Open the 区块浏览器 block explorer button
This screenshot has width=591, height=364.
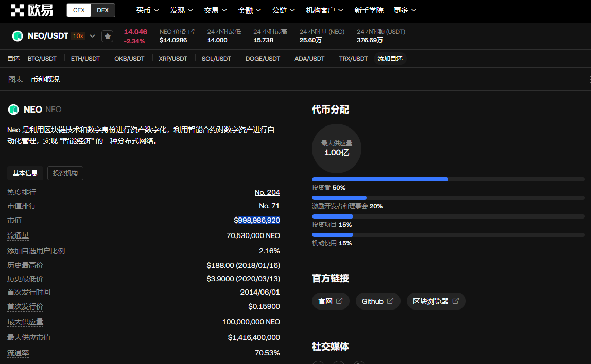pos(436,301)
